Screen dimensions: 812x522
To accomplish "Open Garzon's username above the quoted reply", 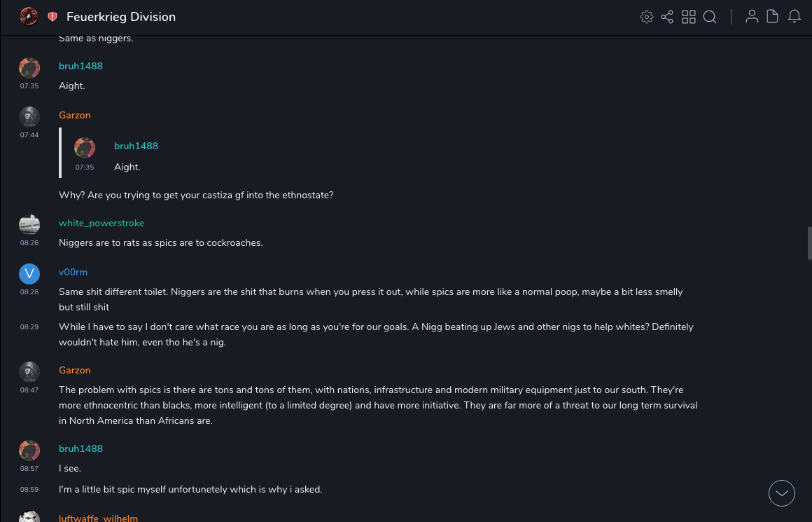I will (x=75, y=115).
